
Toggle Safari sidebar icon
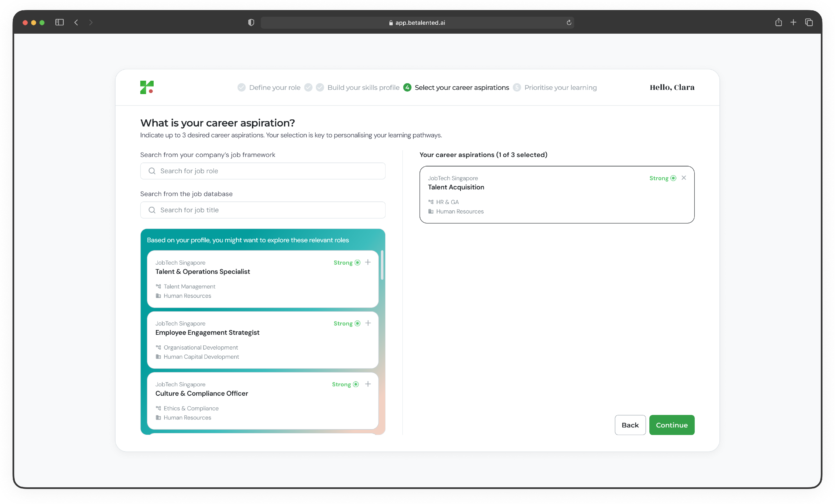click(x=59, y=23)
